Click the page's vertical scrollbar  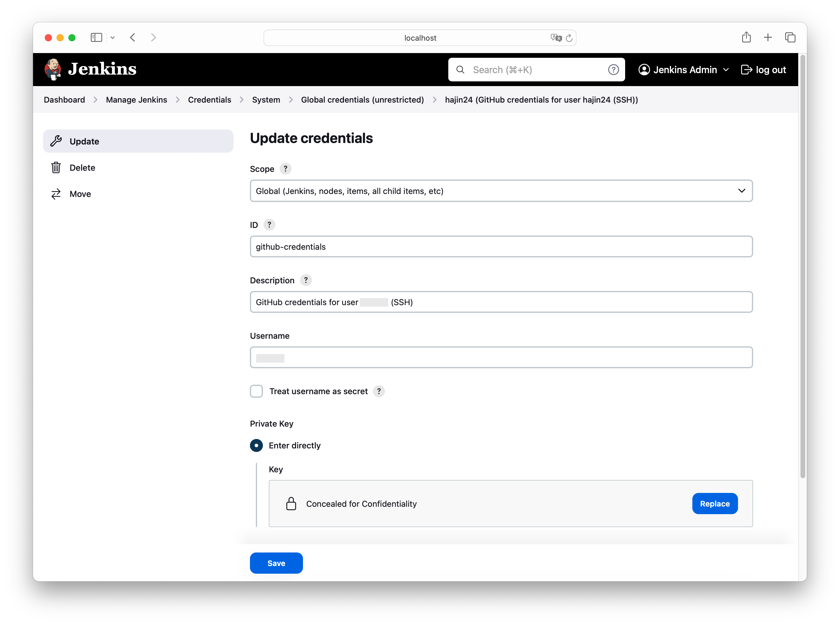(803, 265)
